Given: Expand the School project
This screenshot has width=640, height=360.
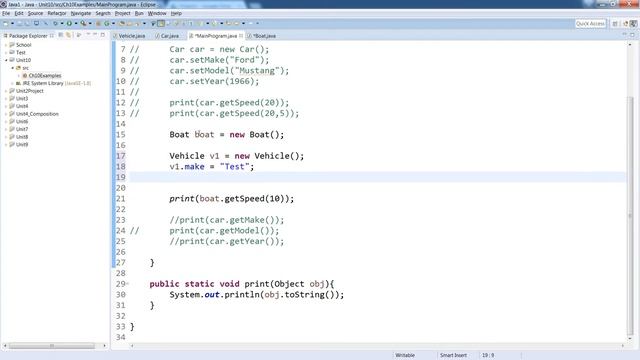Looking at the screenshot, I should pyautogui.click(x=6, y=45).
